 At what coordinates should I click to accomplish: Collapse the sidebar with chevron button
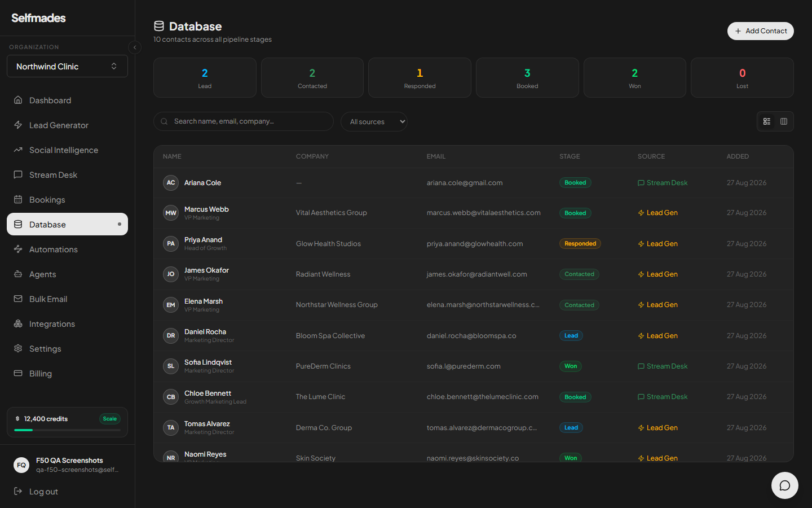[x=135, y=47]
